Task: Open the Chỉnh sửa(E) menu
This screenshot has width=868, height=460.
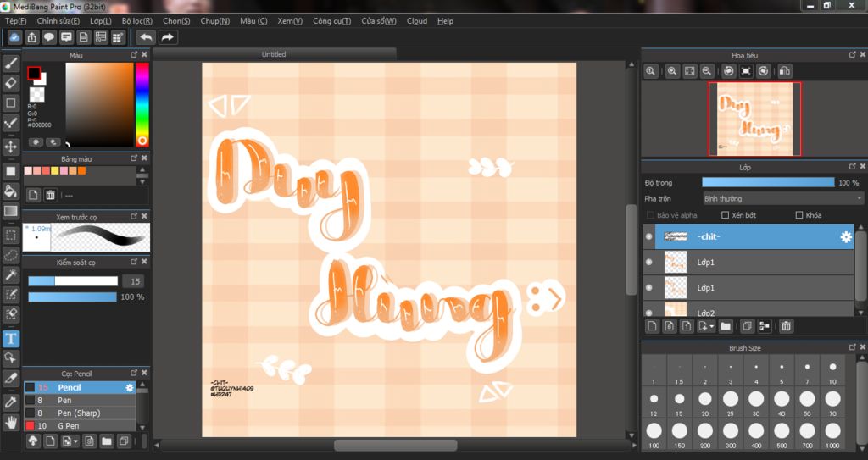Action: [x=58, y=21]
